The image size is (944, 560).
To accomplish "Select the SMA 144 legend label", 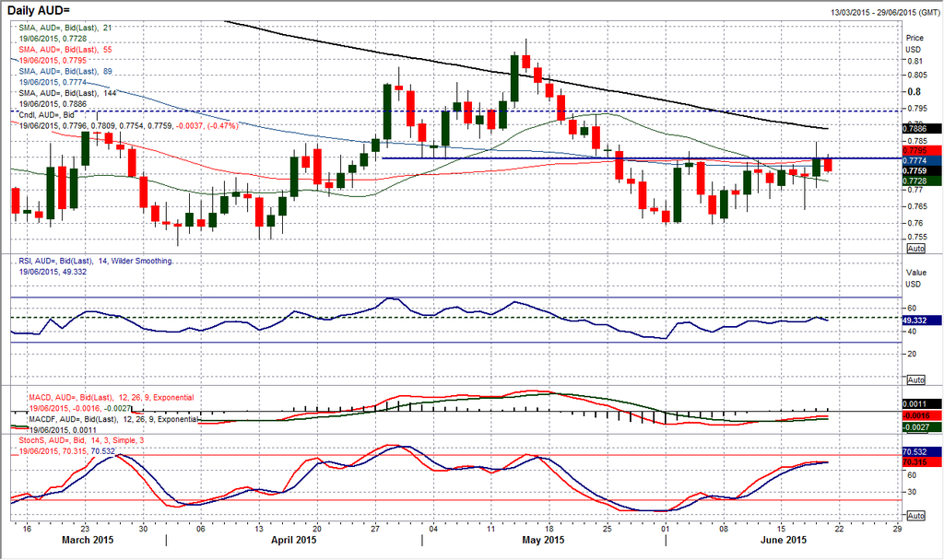I will pyautogui.click(x=67, y=93).
